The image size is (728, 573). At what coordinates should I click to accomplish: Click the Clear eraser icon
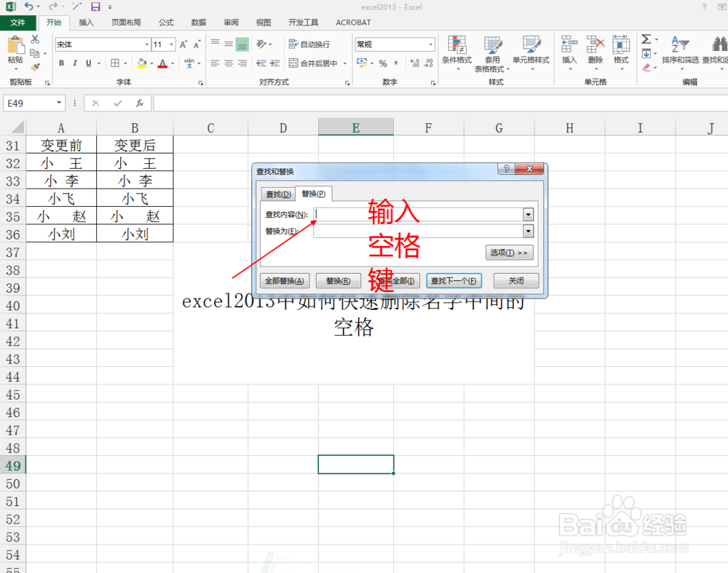point(646,68)
